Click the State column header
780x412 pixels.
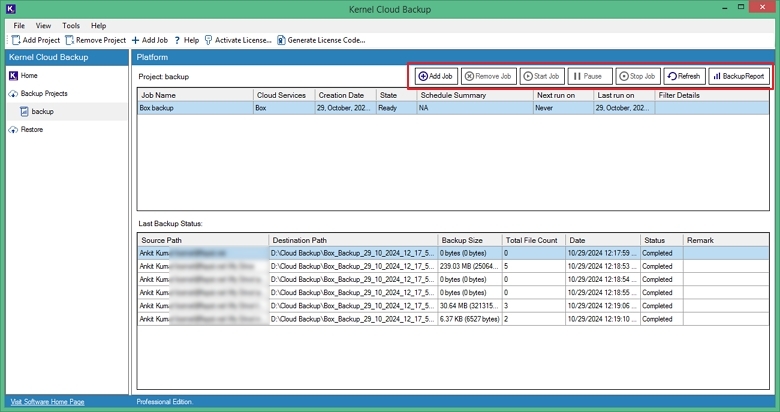pyautogui.click(x=396, y=95)
